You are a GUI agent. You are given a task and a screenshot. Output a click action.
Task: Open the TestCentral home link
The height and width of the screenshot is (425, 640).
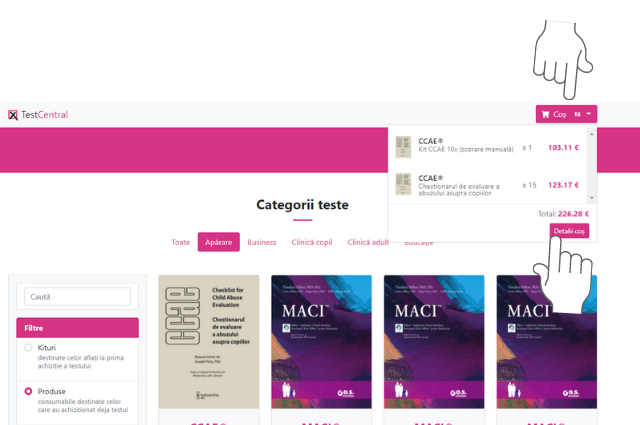coord(44,115)
